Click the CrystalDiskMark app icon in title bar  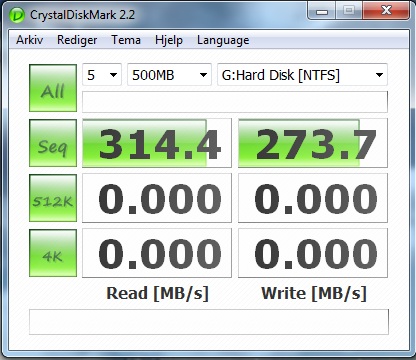[17, 15]
